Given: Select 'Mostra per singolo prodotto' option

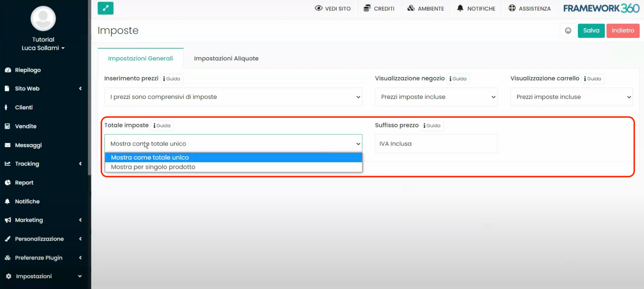Looking at the screenshot, I should pyautogui.click(x=153, y=167).
